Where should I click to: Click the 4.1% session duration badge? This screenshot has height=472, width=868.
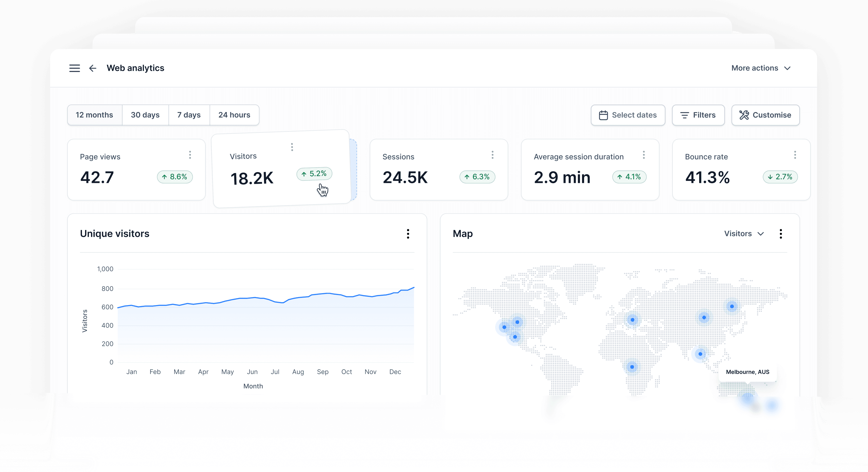[x=629, y=177]
